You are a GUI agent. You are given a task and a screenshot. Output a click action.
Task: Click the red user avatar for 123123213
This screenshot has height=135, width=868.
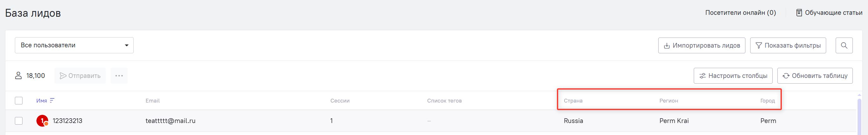click(x=42, y=120)
